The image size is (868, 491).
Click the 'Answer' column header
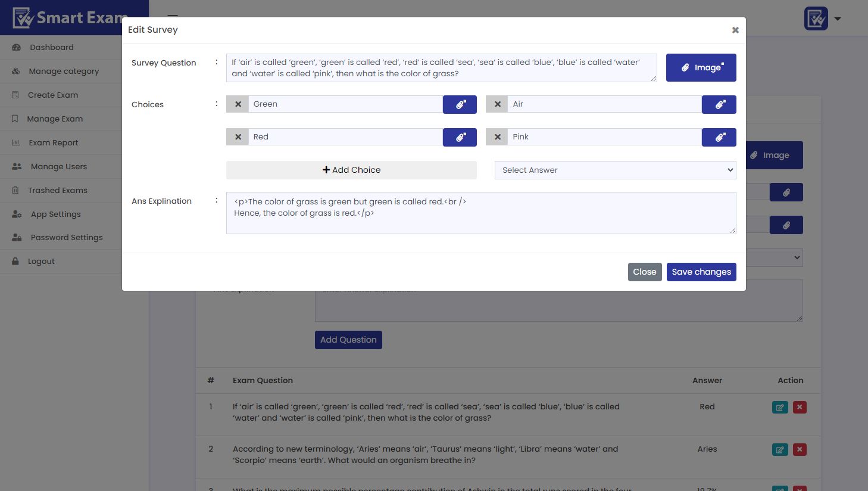(x=707, y=381)
